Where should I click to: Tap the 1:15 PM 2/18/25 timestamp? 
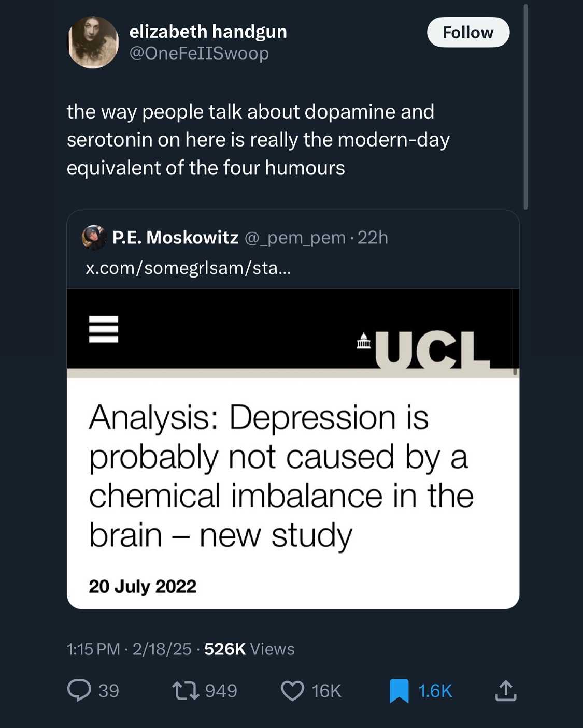tap(129, 649)
